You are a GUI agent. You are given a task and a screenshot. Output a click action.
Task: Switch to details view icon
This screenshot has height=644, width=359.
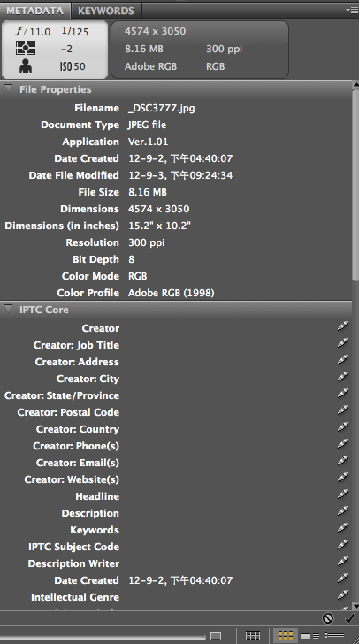pos(310,636)
